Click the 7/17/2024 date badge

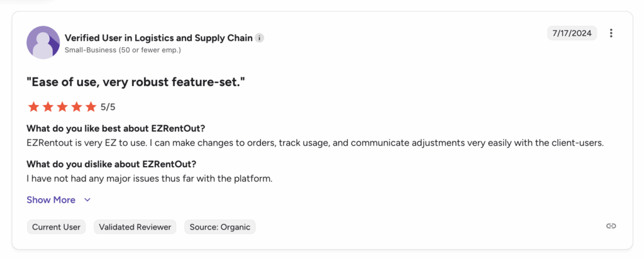(x=572, y=33)
